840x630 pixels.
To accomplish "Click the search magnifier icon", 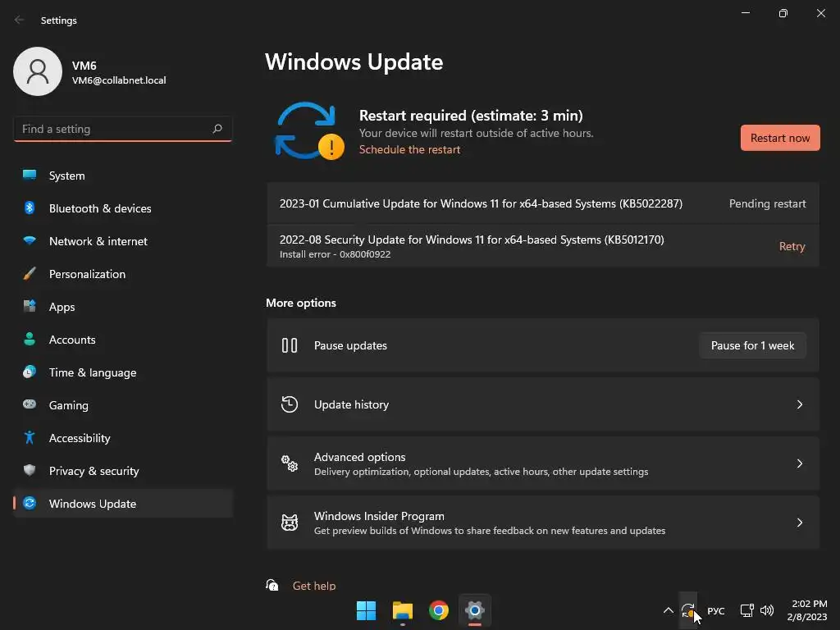I will point(217,129).
